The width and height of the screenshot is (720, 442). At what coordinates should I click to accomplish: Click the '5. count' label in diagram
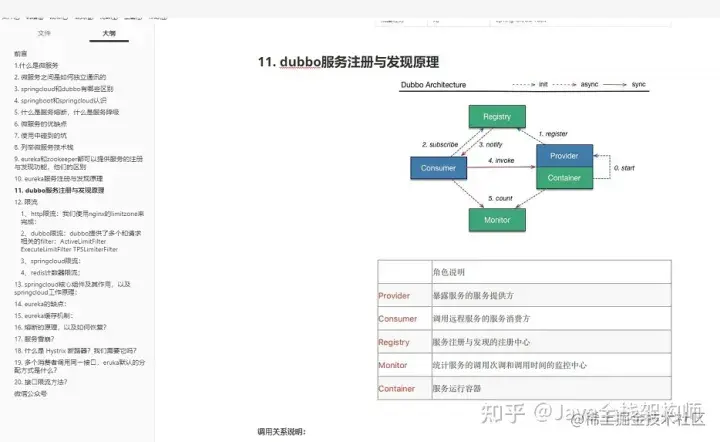tap(500, 198)
